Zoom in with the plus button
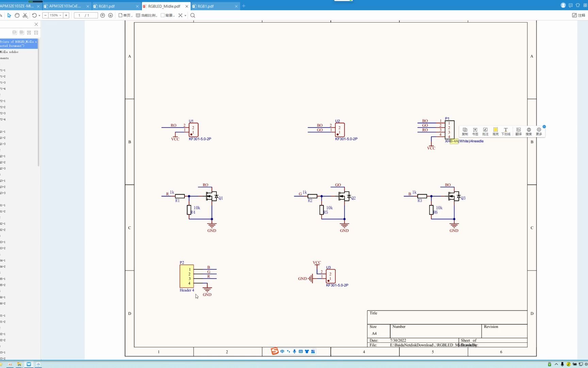588x368 pixels. [66, 15]
